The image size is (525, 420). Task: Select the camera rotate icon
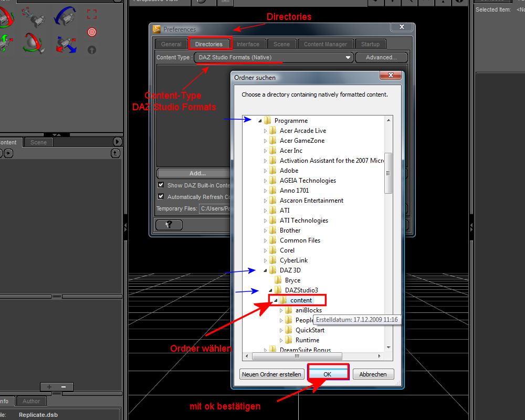[x=6, y=17]
